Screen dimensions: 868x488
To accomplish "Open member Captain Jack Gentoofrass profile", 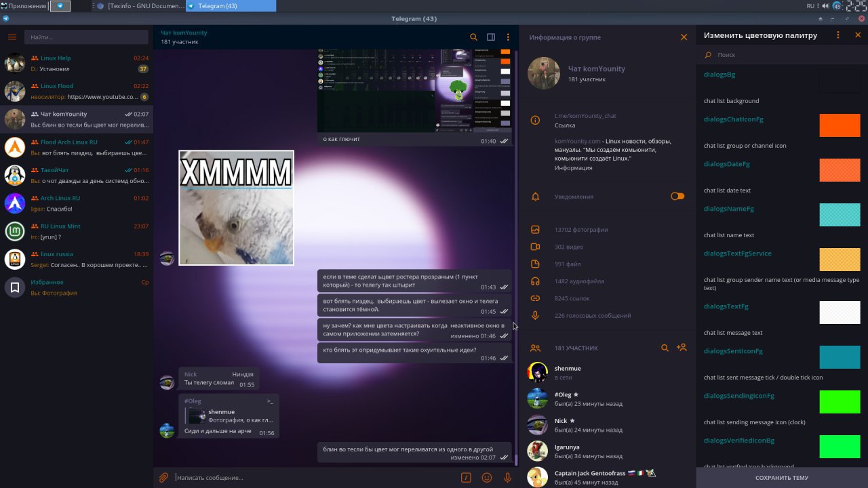I will pos(608,477).
